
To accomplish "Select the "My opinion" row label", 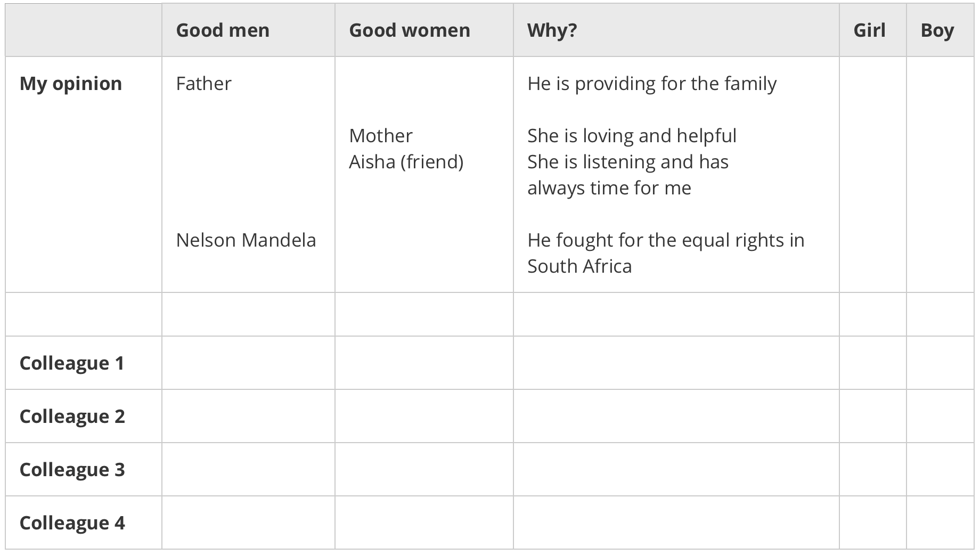I will point(71,84).
